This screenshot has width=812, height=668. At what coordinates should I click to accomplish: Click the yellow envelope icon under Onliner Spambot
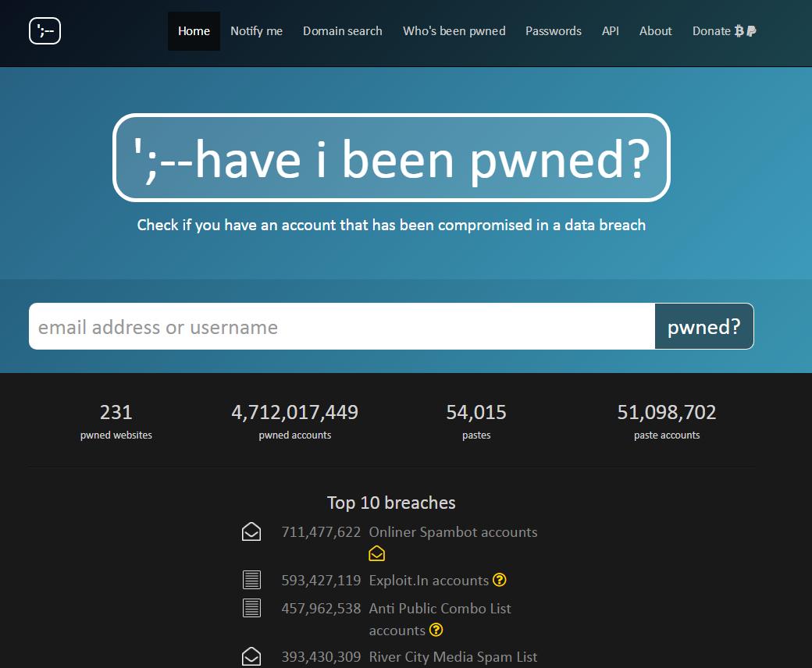[x=376, y=553]
